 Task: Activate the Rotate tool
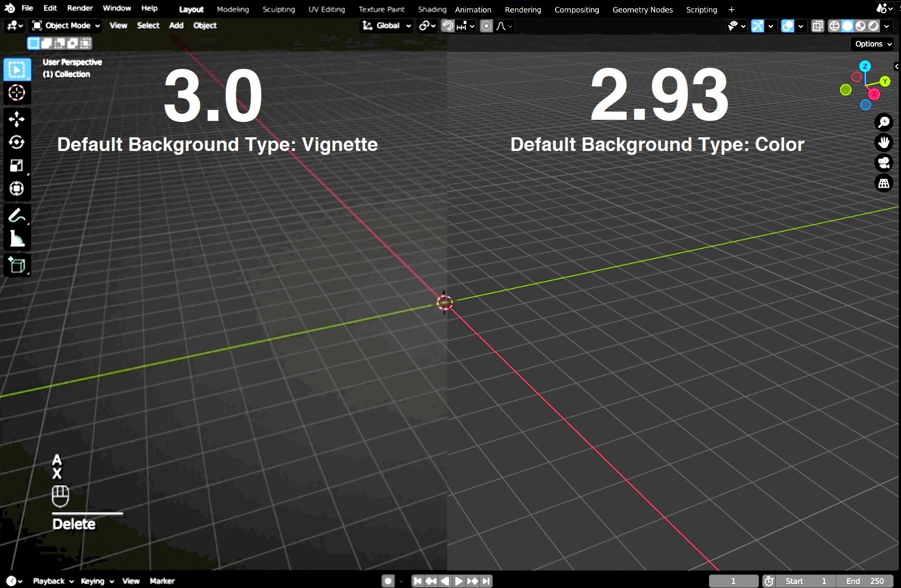pos(16,142)
